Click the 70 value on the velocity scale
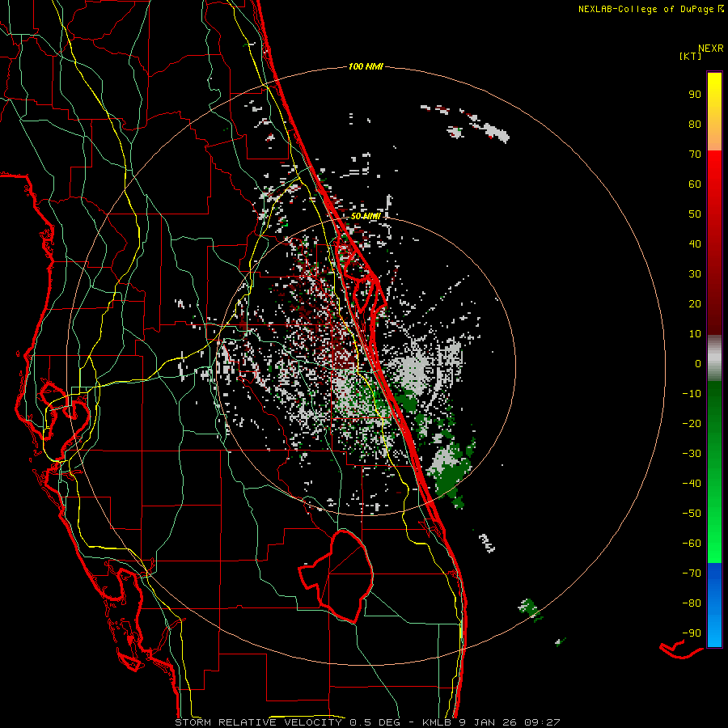This screenshot has height=728, width=728. pyautogui.click(x=695, y=154)
